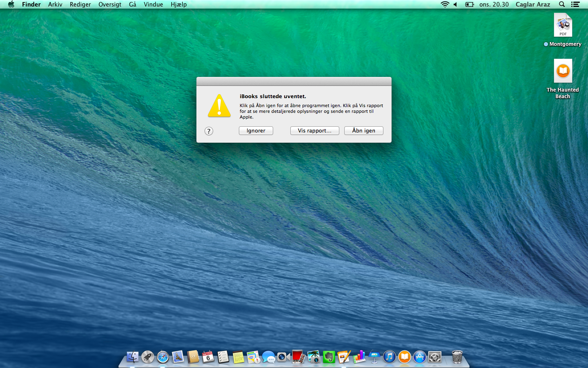The width and height of the screenshot is (588, 368).
Task: Open FaceTime camera icon in dock
Action: pyautogui.click(x=283, y=357)
